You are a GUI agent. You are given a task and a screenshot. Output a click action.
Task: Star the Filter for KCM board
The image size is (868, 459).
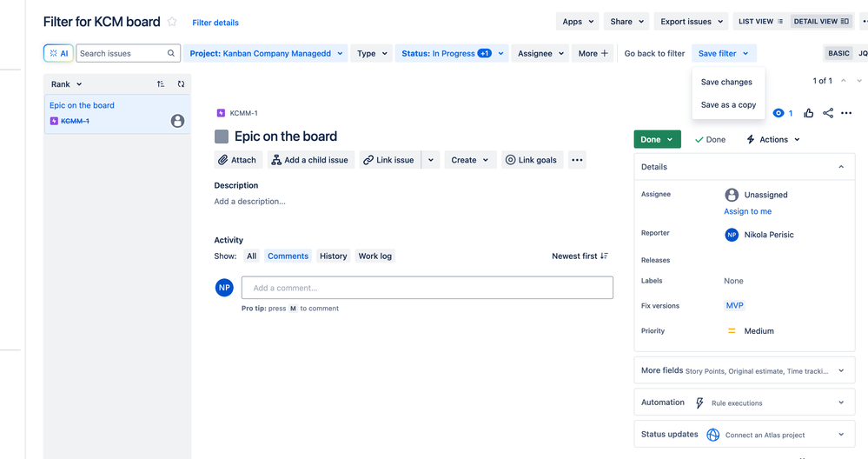172,22
